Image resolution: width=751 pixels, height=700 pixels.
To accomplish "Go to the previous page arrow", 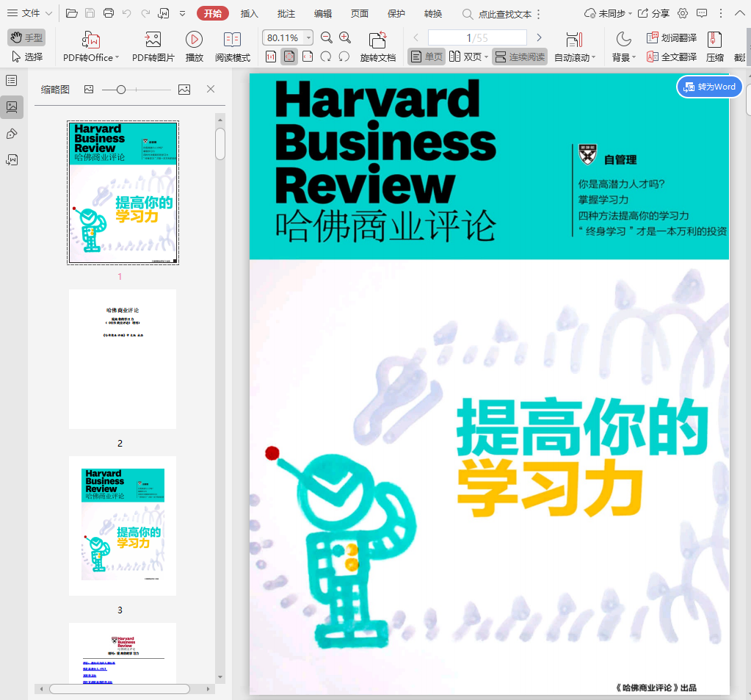I will tap(416, 37).
